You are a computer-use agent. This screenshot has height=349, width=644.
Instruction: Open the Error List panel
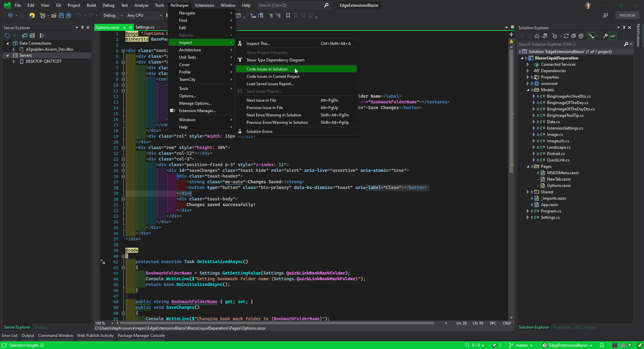coord(10,336)
